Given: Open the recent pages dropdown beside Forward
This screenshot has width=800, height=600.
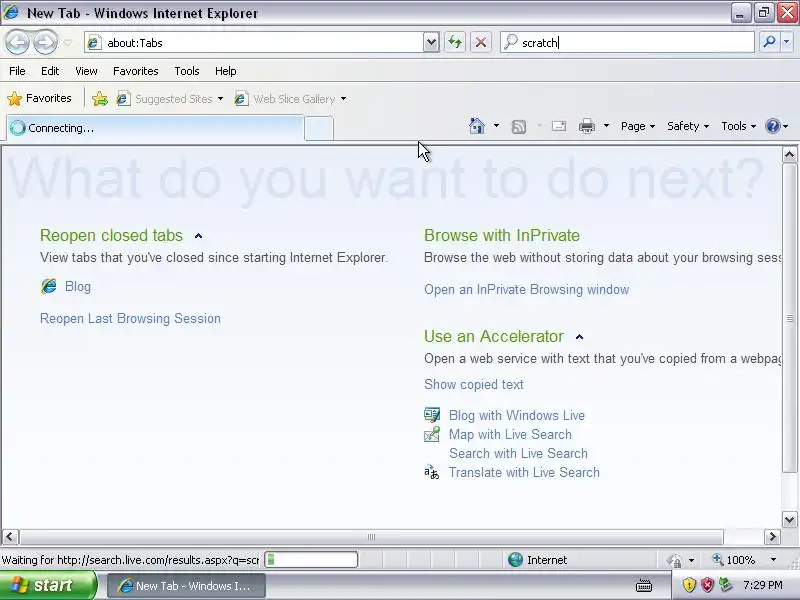Looking at the screenshot, I should click(x=67, y=43).
